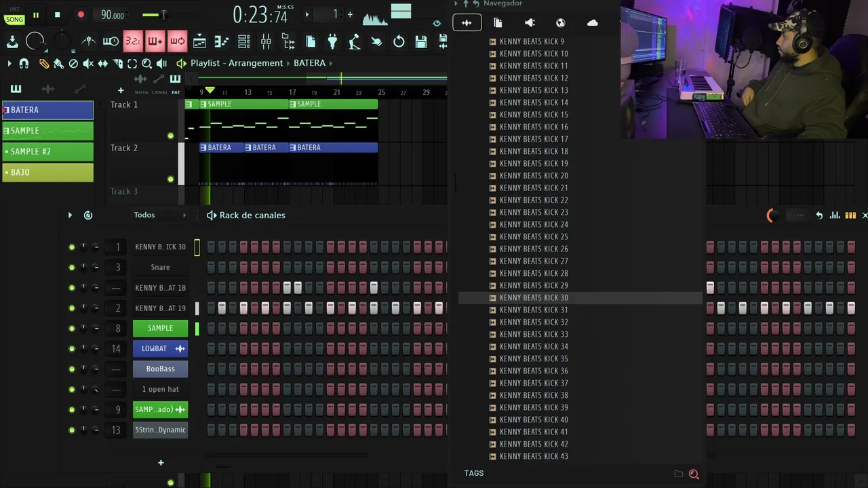Mute Snare channel green LED

click(x=72, y=267)
